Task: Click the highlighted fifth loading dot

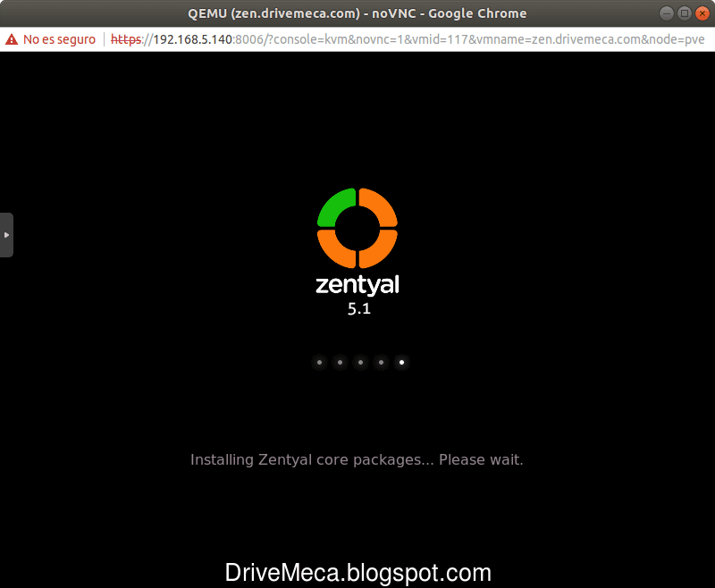Action: tap(401, 362)
